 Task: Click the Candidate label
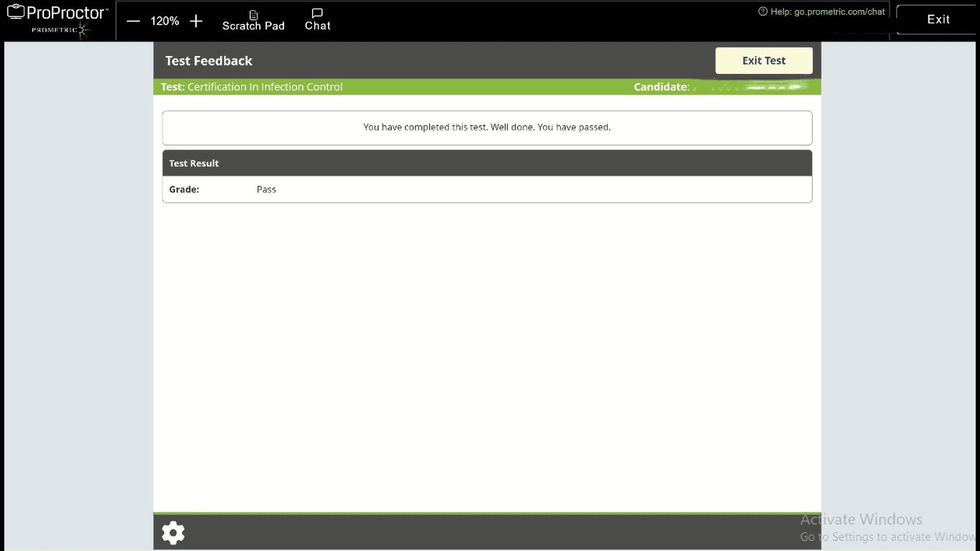(661, 87)
